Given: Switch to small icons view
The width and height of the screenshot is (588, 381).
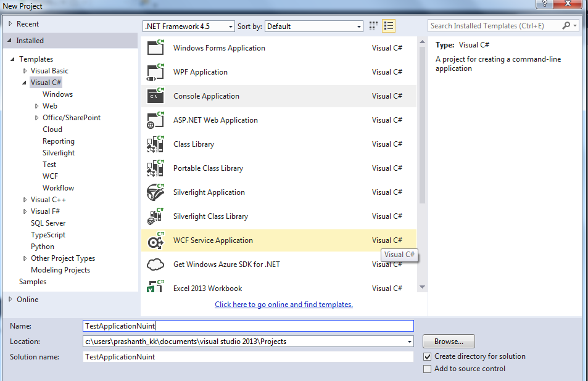Looking at the screenshot, I should tap(373, 26).
